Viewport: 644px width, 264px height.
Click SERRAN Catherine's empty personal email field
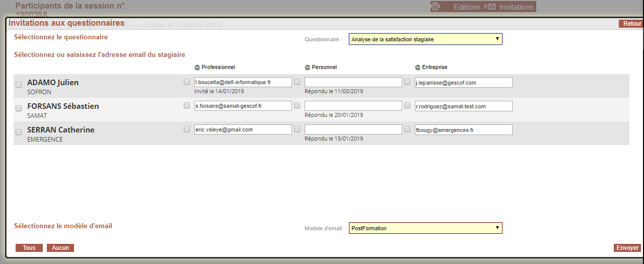click(353, 129)
